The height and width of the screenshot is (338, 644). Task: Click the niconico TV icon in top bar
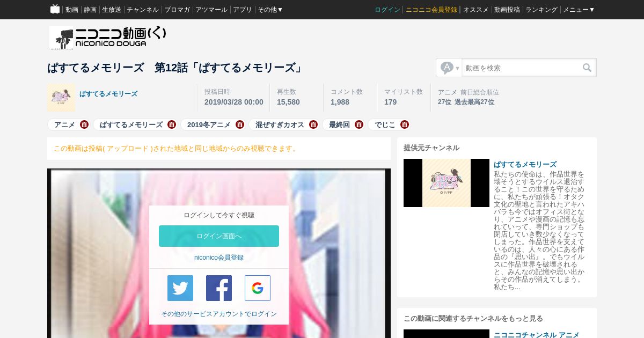click(x=55, y=9)
